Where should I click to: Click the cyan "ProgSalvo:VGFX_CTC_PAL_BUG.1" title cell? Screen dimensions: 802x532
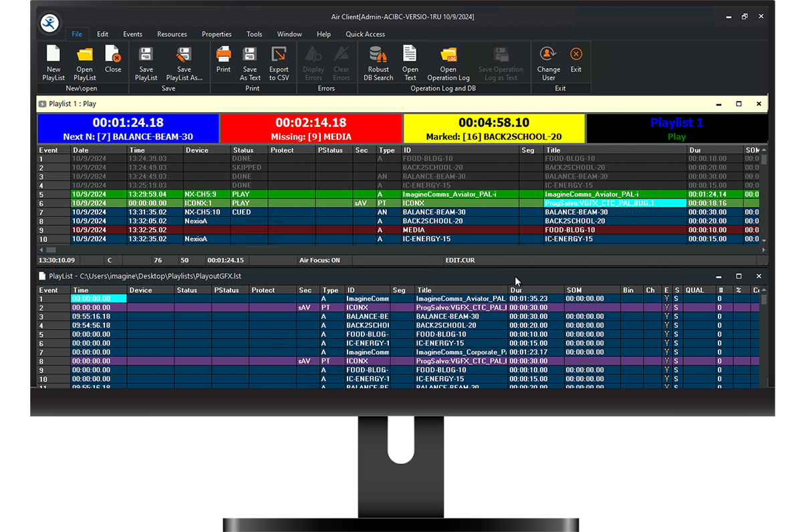[x=615, y=203]
